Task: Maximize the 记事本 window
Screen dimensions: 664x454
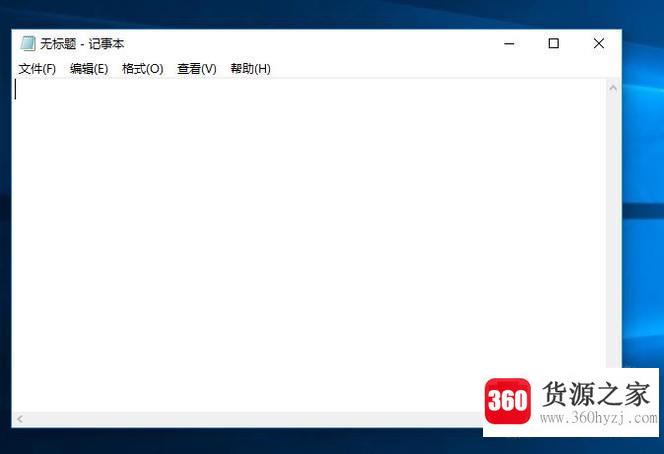Action: point(553,43)
